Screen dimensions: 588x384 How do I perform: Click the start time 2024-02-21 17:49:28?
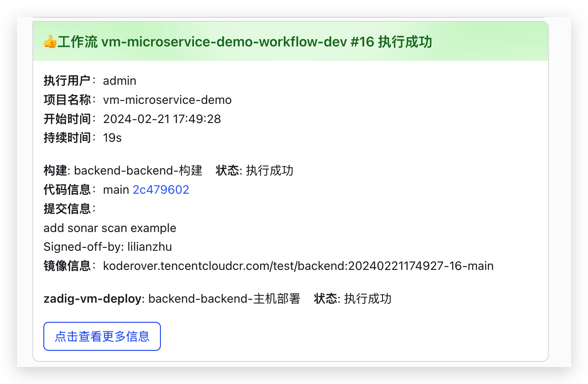click(162, 119)
